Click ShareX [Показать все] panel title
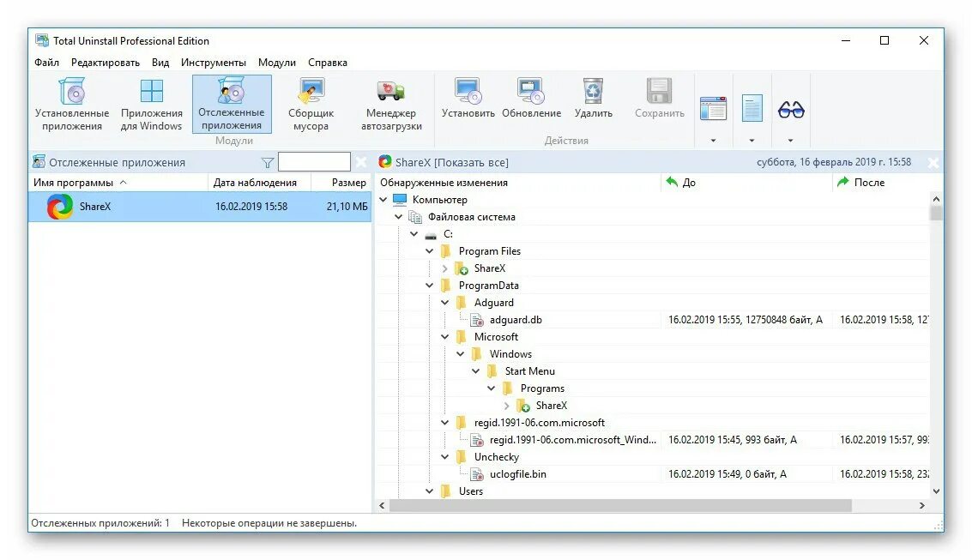 pyautogui.click(x=452, y=162)
